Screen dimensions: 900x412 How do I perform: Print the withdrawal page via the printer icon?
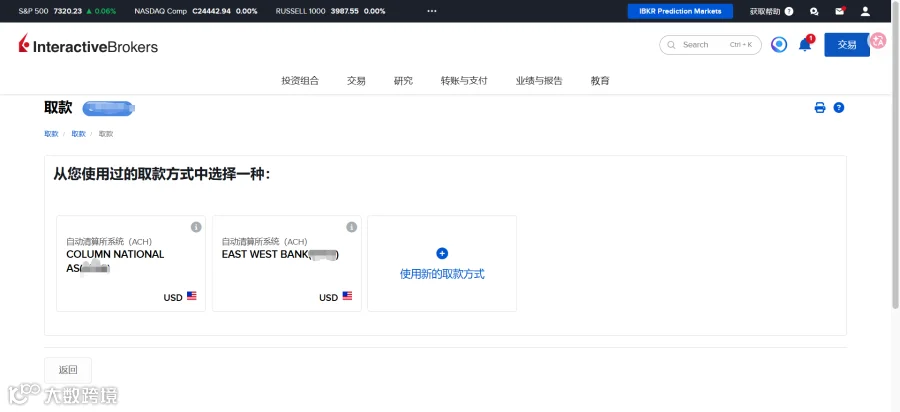point(820,107)
